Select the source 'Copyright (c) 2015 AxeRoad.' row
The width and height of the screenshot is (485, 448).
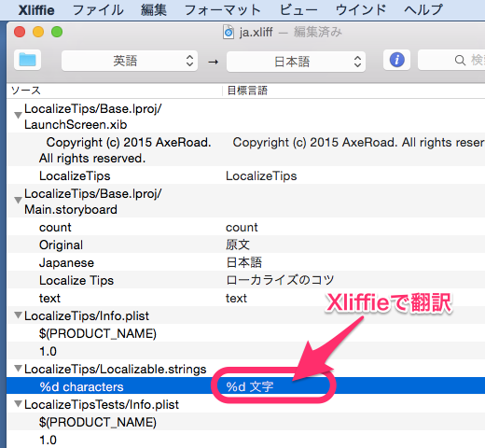[125, 150]
